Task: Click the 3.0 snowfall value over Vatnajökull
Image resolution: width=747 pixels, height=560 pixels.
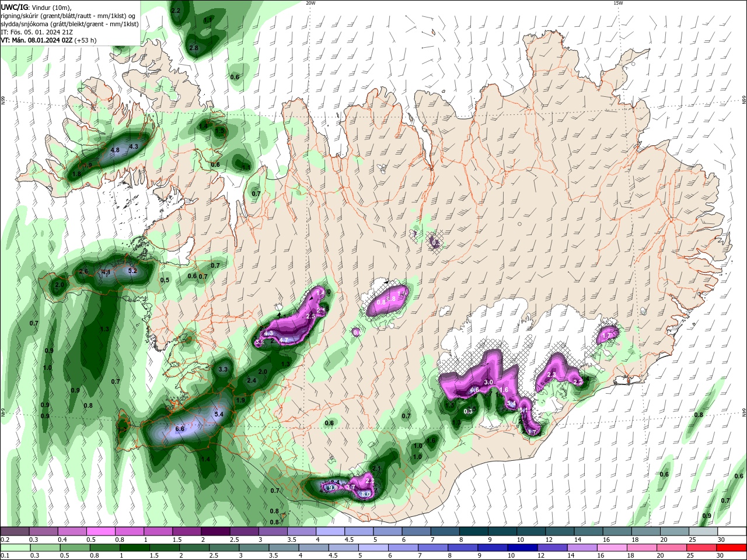Action: [x=489, y=382]
